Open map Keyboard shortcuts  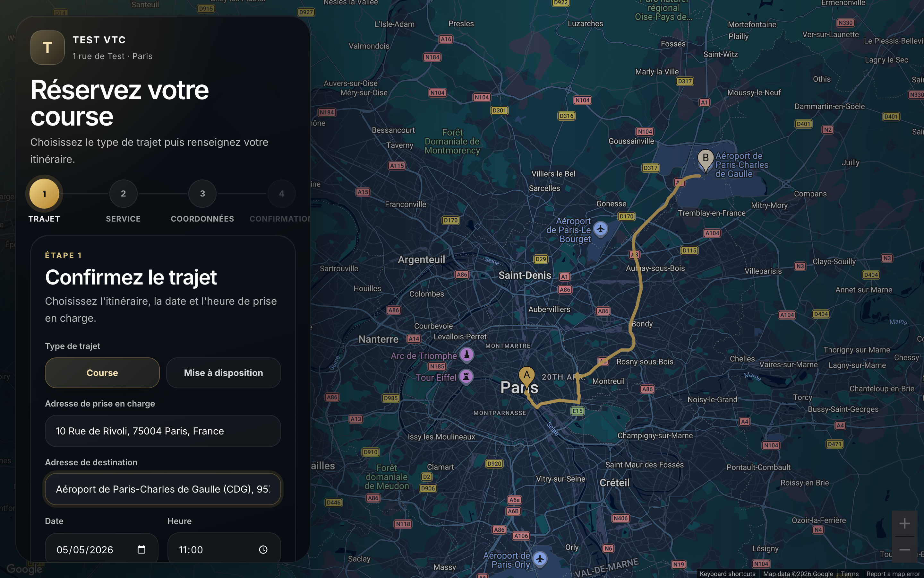click(x=727, y=574)
